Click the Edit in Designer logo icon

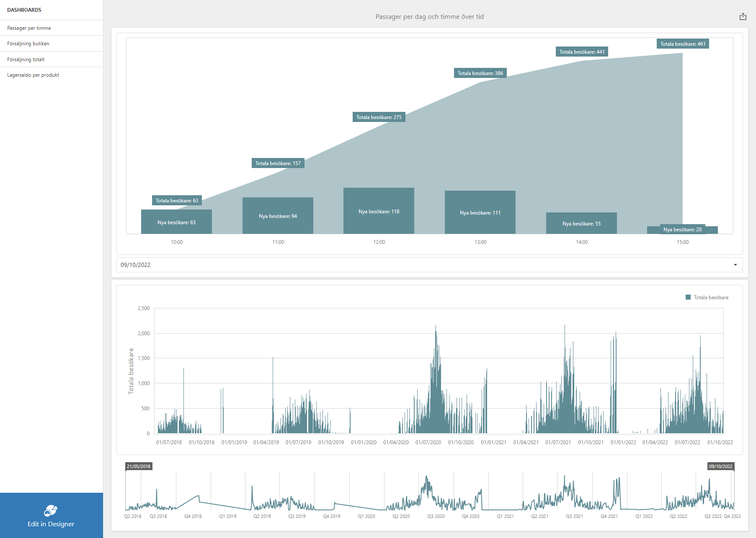[51, 510]
